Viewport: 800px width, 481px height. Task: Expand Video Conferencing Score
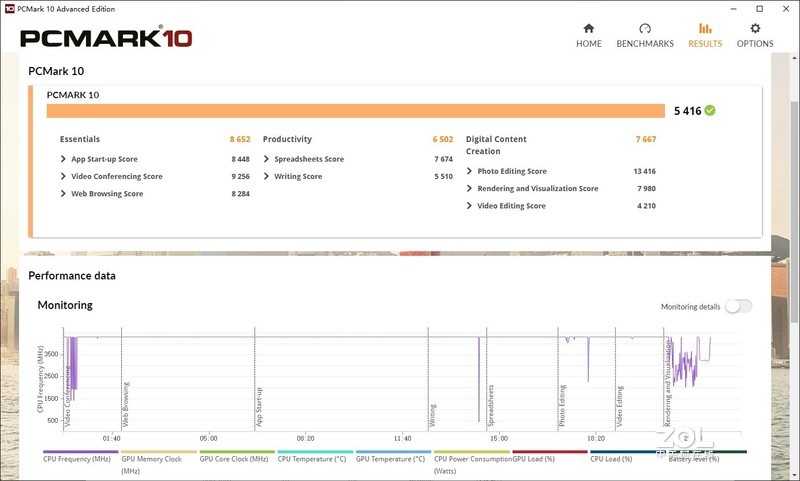pos(63,176)
